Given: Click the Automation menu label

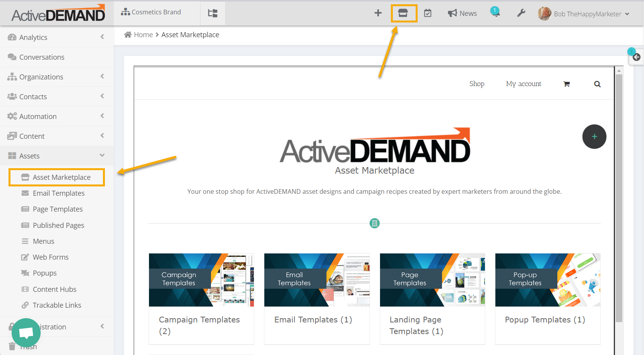Looking at the screenshot, I should pyautogui.click(x=38, y=116).
